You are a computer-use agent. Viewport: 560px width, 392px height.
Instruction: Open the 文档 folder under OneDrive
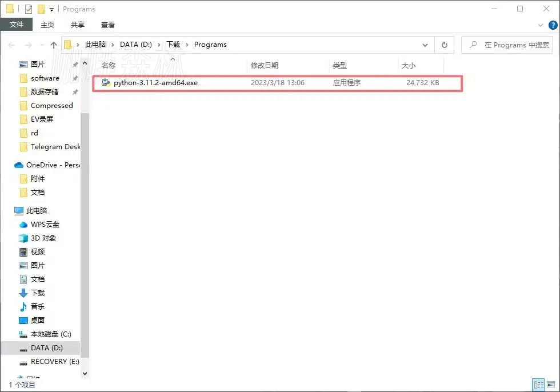coord(38,193)
